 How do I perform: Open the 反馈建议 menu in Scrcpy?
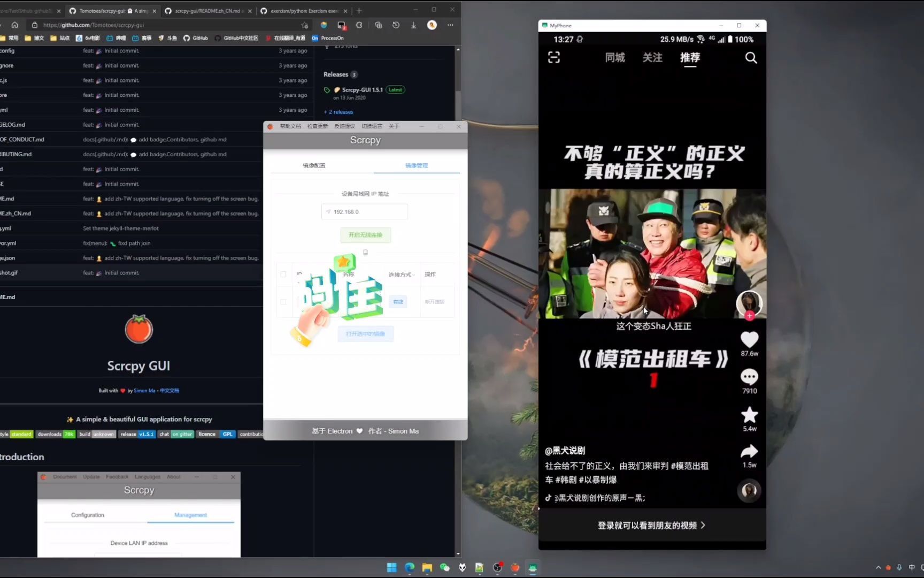(x=345, y=126)
